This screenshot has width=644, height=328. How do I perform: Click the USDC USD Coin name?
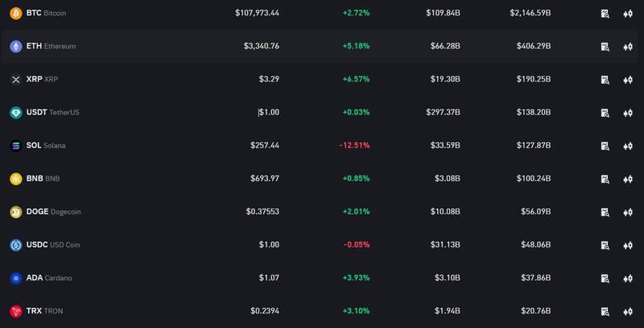52,245
